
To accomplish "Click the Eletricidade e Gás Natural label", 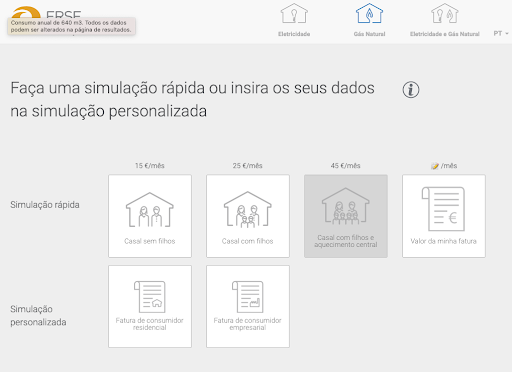I will (445, 34).
